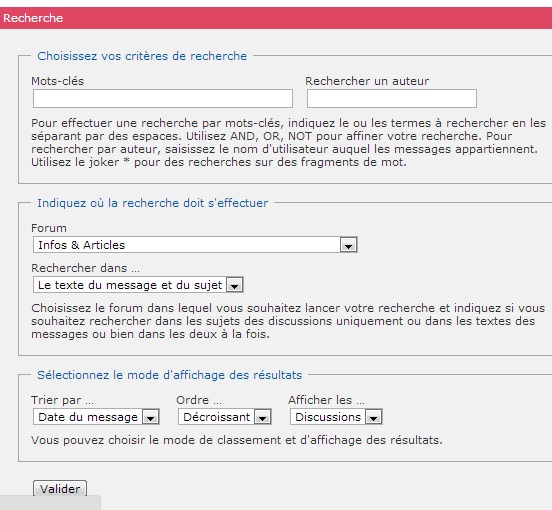Expand the Rechercher dans dropdown list
The height and width of the screenshot is (510, 552).
click(x=138, y=285)
